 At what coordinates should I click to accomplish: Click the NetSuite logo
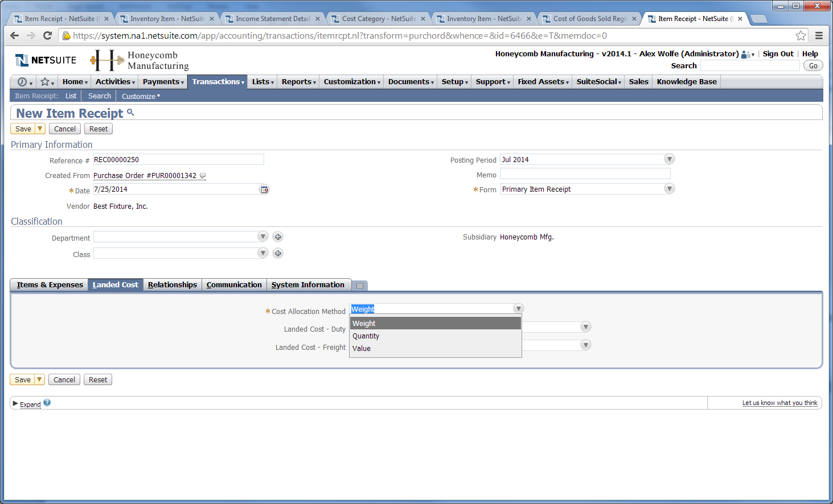46,60
